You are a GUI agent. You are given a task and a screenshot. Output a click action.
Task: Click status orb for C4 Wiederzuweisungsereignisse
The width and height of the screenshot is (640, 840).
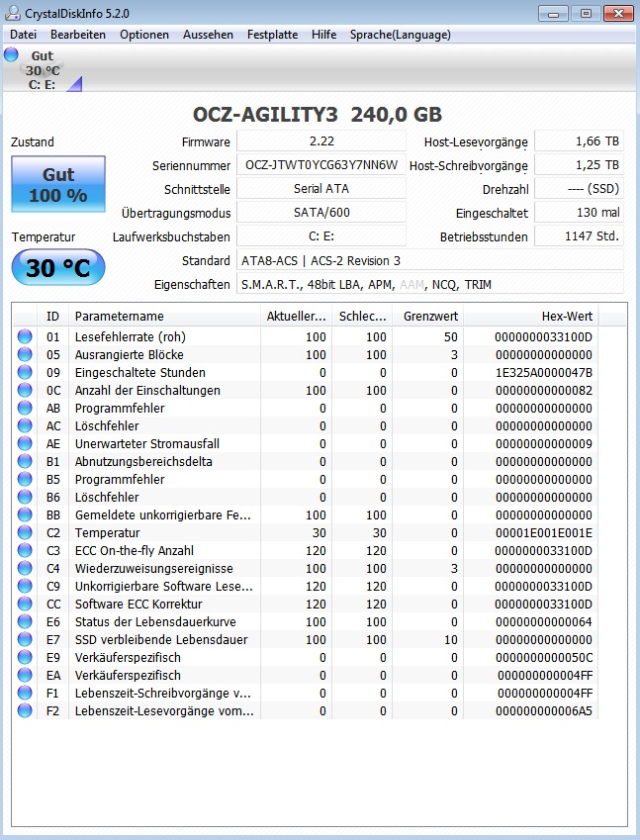click(25, 568)
